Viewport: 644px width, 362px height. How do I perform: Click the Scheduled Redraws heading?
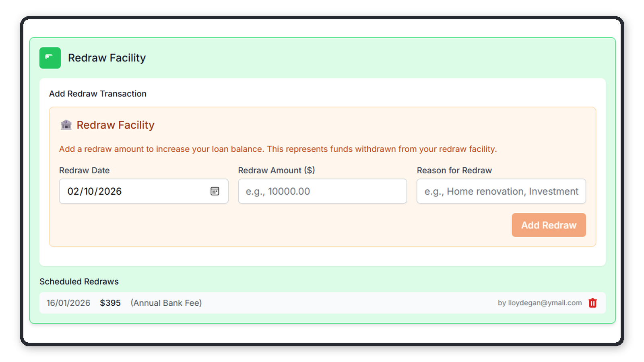(79, 282)
